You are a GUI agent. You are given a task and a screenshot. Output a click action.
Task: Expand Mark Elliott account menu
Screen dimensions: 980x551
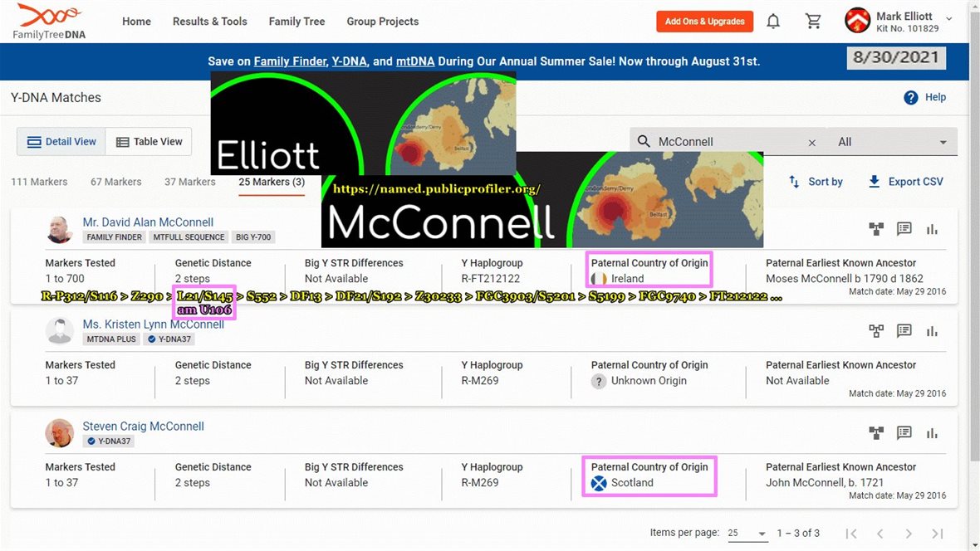pos(949,18)
